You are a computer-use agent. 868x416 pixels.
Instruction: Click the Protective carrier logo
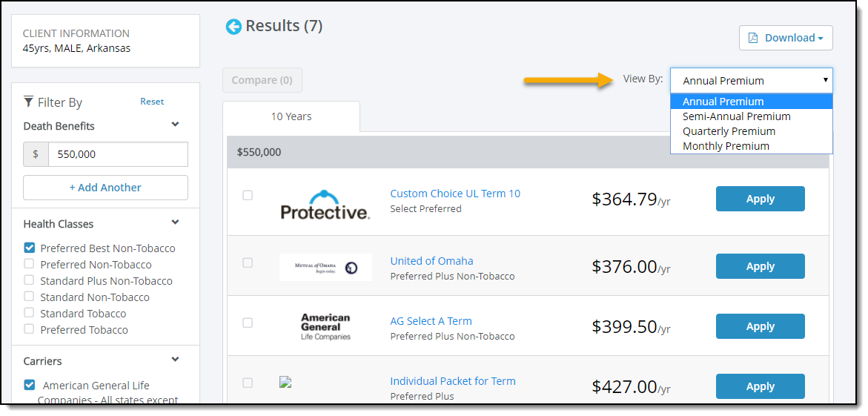tap(325, 205)
